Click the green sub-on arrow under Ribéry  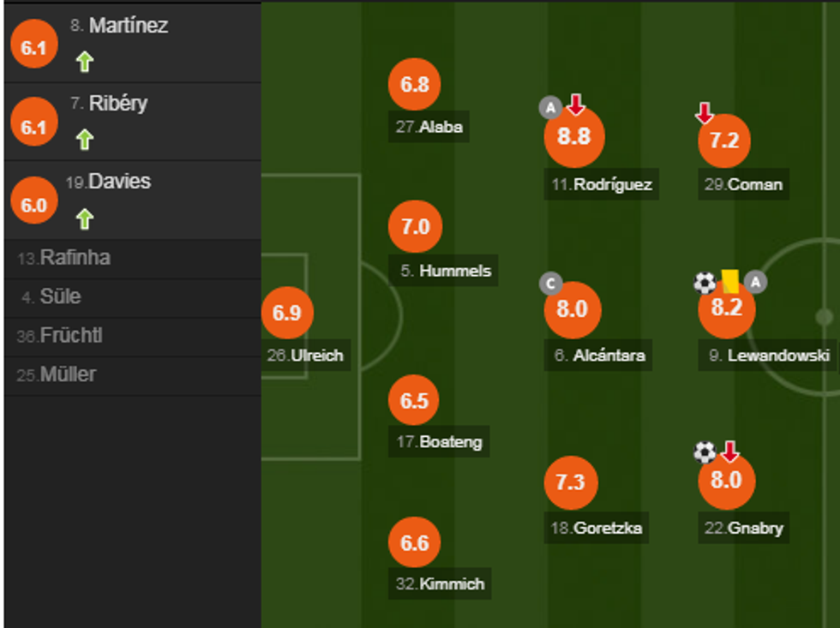click(84, 139)
